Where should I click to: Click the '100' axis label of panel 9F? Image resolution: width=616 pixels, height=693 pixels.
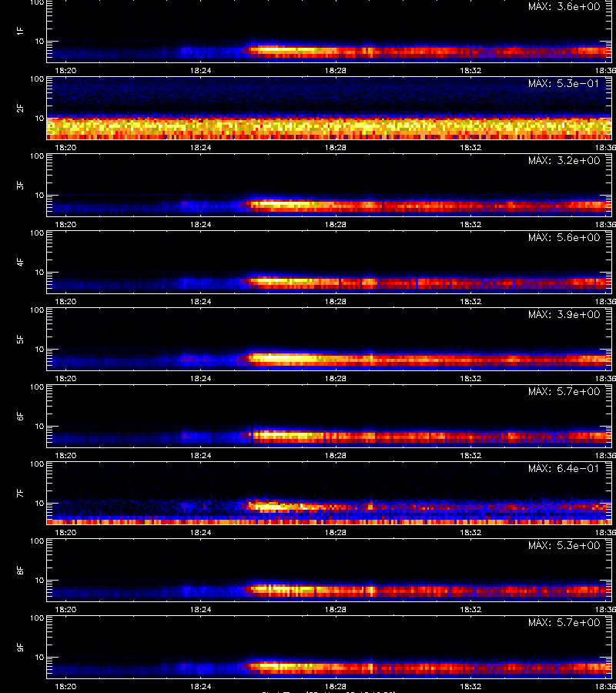pos(37,618)
